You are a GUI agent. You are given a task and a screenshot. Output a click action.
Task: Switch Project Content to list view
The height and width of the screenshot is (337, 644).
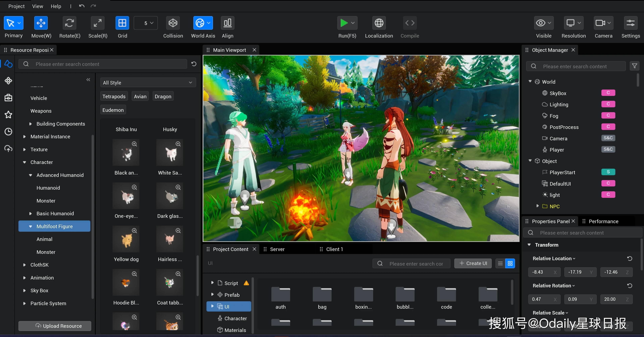(x=500, y=264)
